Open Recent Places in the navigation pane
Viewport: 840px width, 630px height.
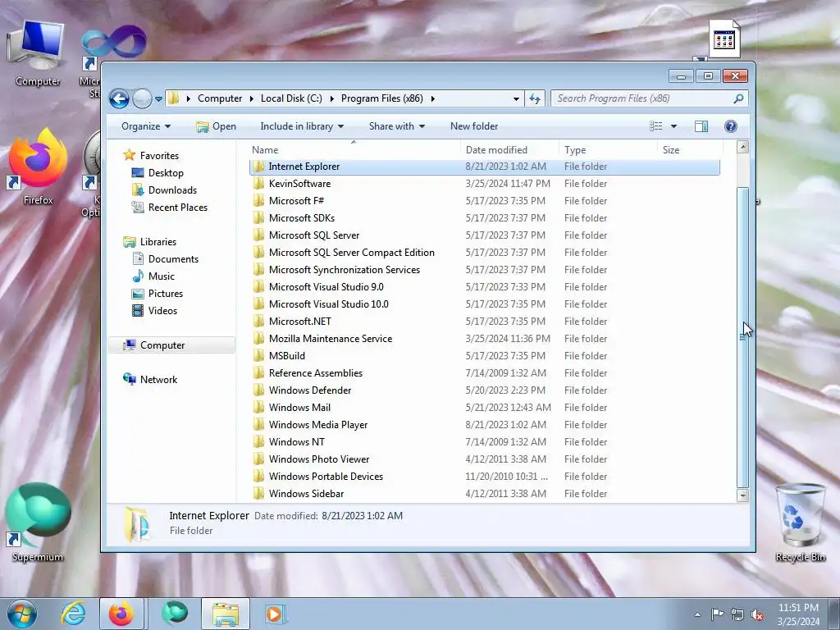pos(177,208)
